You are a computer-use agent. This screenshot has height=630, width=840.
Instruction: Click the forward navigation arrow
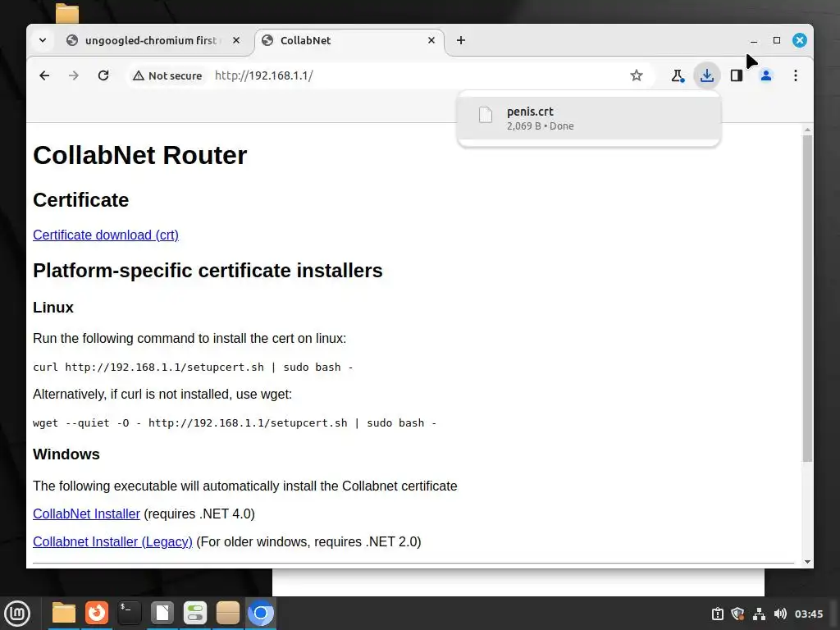(74, 75)
